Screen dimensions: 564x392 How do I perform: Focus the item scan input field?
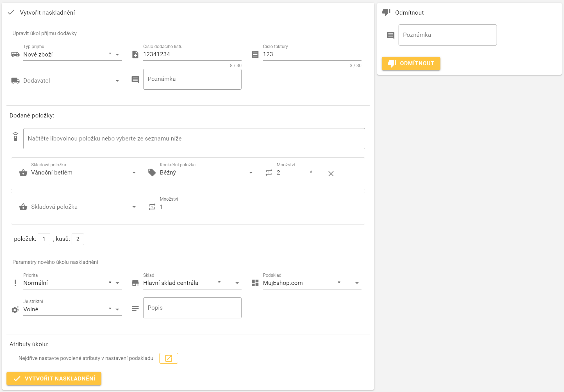(194, 139)
